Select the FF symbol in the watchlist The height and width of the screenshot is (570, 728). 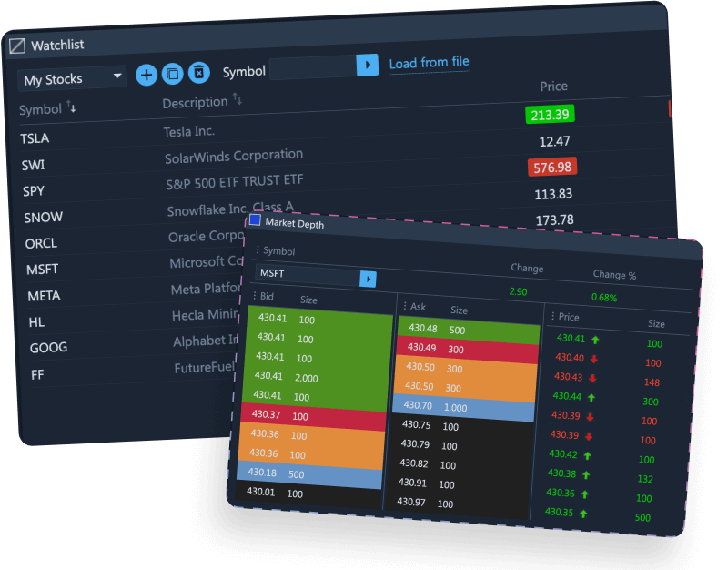37,374
